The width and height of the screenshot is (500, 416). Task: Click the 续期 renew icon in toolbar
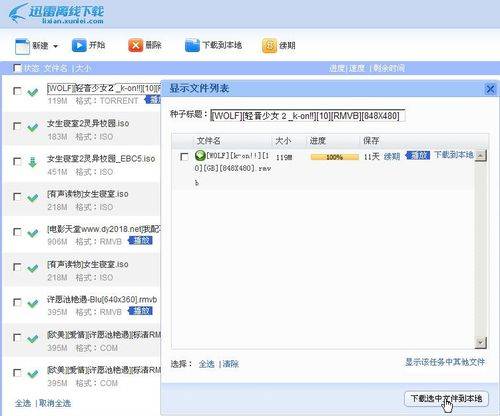click(269, 45)
